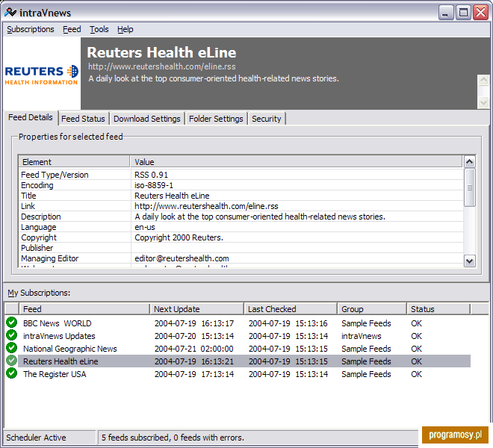This screenshot has height=448, width=493.
Task: Click the status icon for intraVnews Updates
Action: (x=12, y=335)
